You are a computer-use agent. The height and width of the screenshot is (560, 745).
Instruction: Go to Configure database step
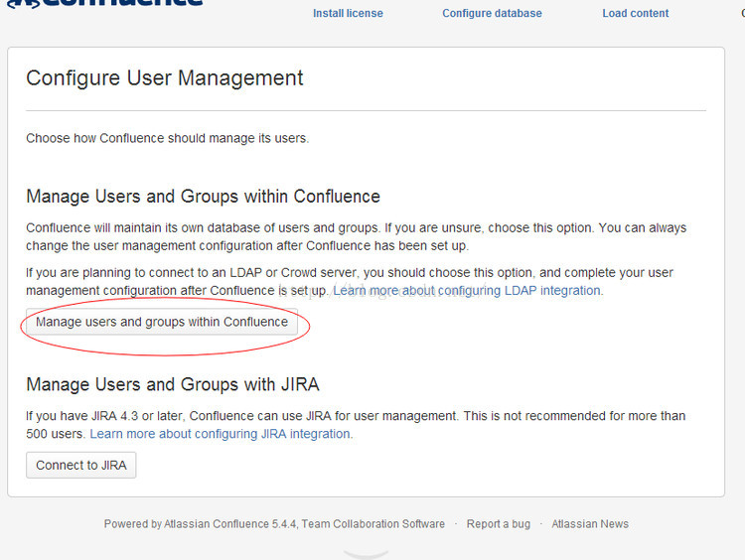(492, 13)
